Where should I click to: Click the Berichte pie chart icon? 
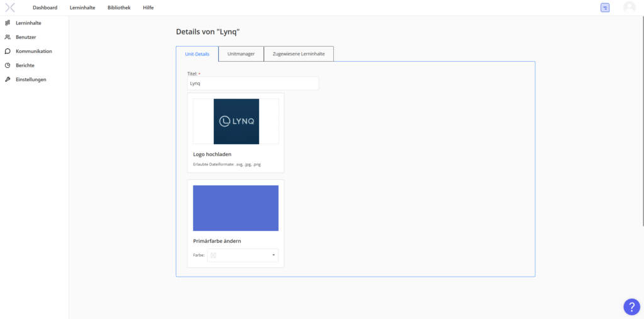[x=8, y=65]
